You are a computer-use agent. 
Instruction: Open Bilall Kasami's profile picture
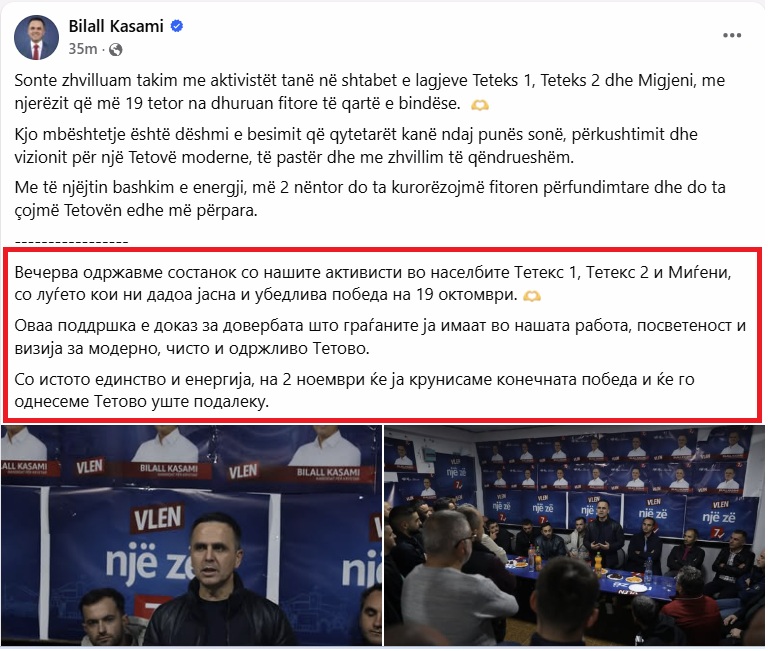pos(36,37)
